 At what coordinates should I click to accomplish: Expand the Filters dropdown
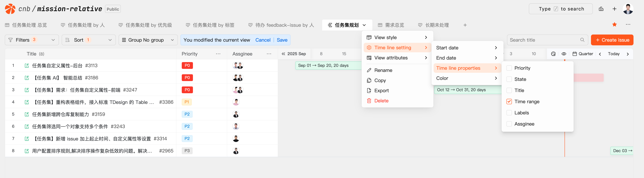point(32,40)
